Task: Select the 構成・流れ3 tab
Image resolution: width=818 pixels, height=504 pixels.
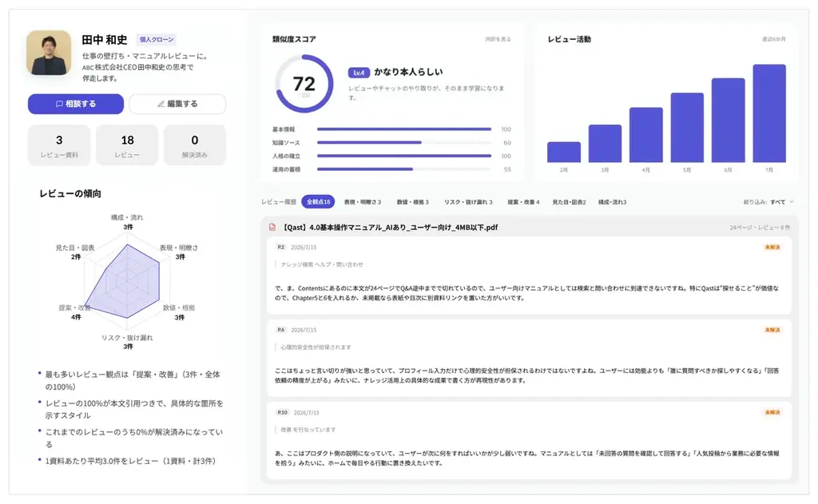Action: 612,202
